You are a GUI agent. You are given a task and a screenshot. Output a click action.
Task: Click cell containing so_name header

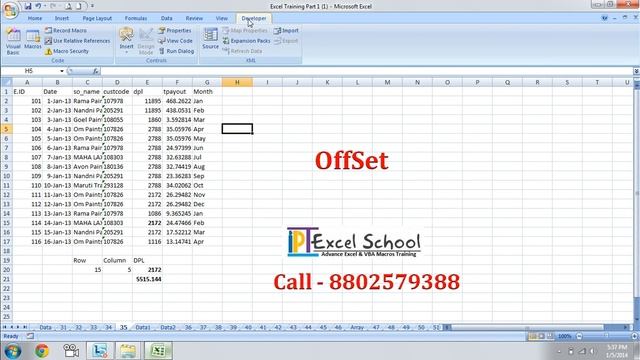87,92
